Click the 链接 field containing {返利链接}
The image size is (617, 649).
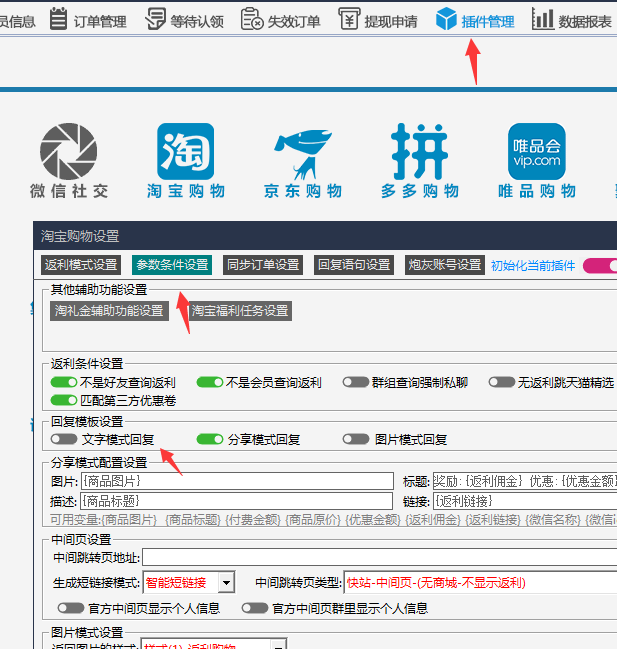(x=525, y=501)
